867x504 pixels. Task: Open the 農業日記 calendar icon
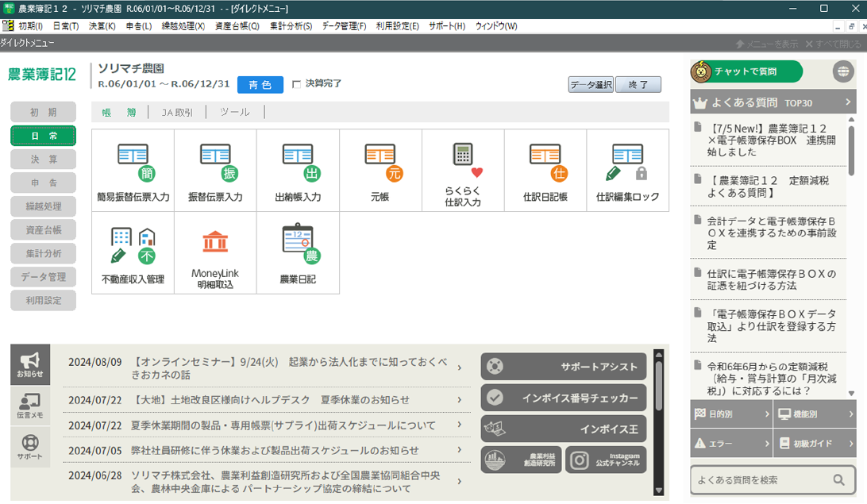point(298,252)
